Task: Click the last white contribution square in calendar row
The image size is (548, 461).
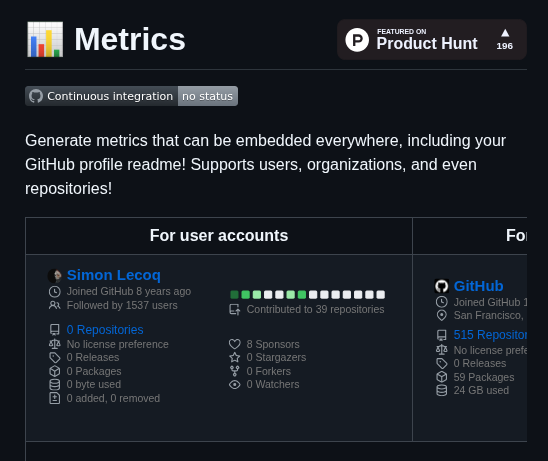Action: 381,295
